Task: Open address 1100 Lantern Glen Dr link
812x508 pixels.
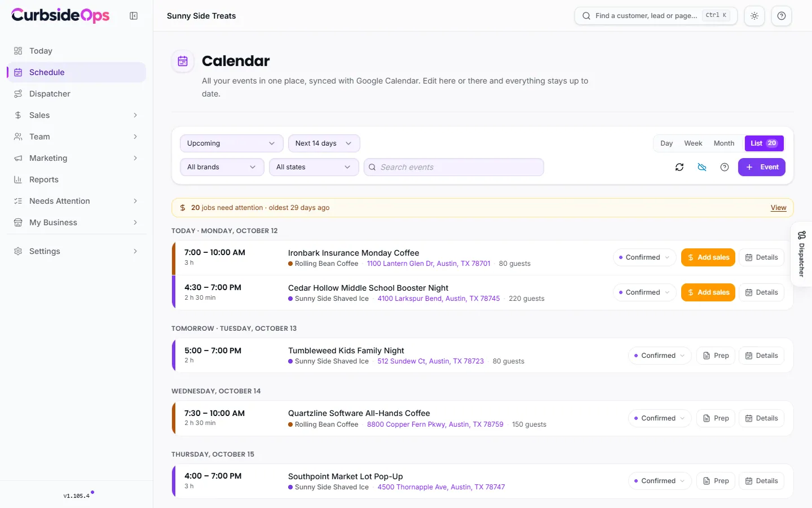Action: [x=429, y=264]
